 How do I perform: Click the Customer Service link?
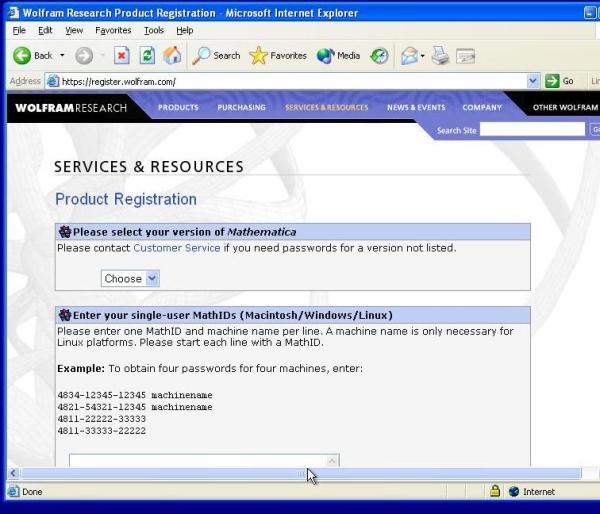[177, 248]
